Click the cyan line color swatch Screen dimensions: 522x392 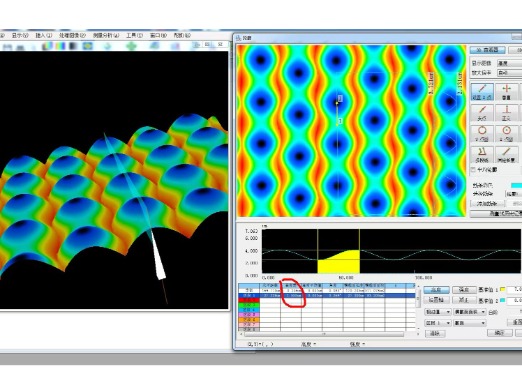516,185
